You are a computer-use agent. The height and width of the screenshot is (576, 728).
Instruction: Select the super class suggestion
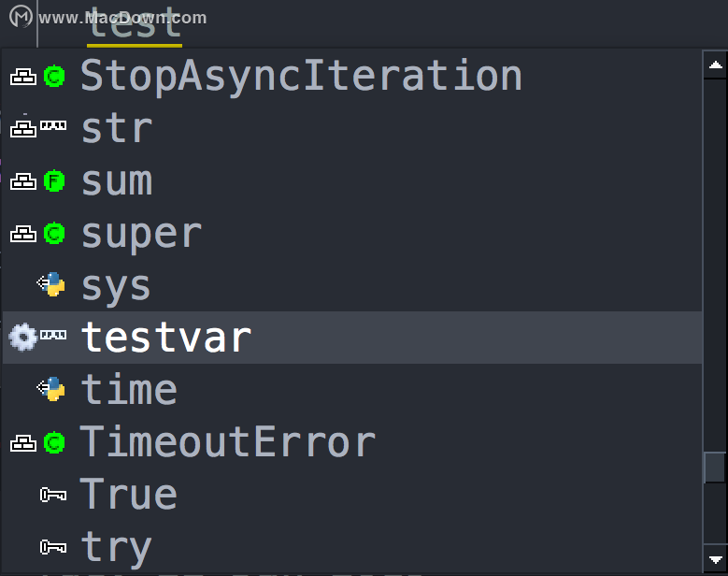coord(352,233)
